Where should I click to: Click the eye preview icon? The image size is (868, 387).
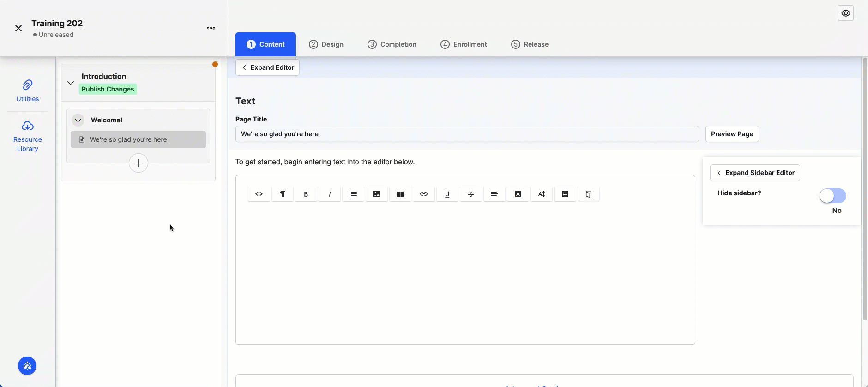click(x=846, y=13)
